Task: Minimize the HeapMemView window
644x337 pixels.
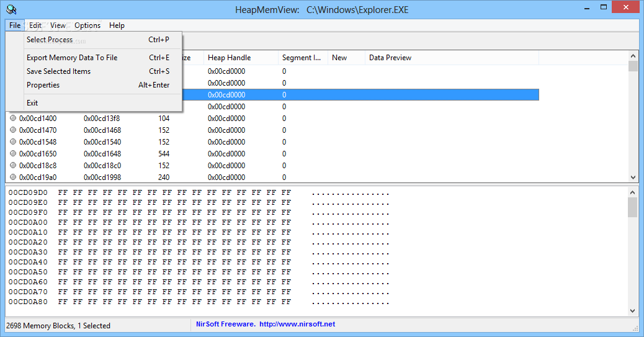Action: click(588, 7)
